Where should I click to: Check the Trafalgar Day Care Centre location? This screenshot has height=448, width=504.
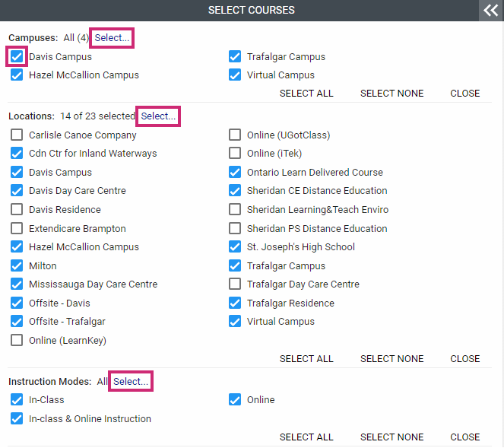235,284
